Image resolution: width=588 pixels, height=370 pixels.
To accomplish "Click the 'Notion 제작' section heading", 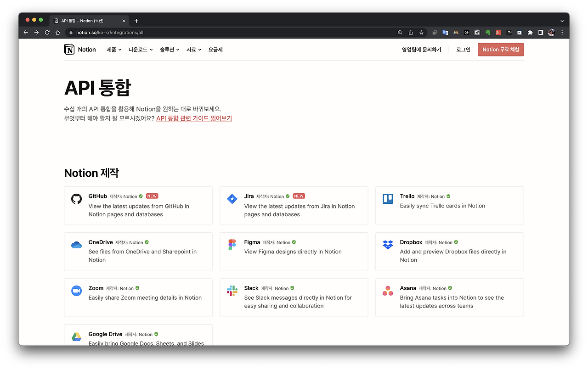I will pyautogui.click(x=91, y=173).
